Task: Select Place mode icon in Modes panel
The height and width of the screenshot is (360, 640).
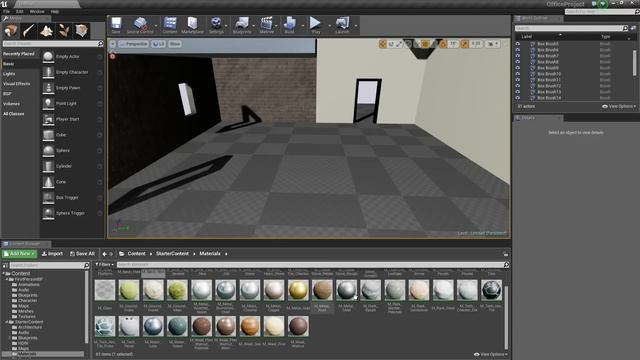Action: [11, 31]
